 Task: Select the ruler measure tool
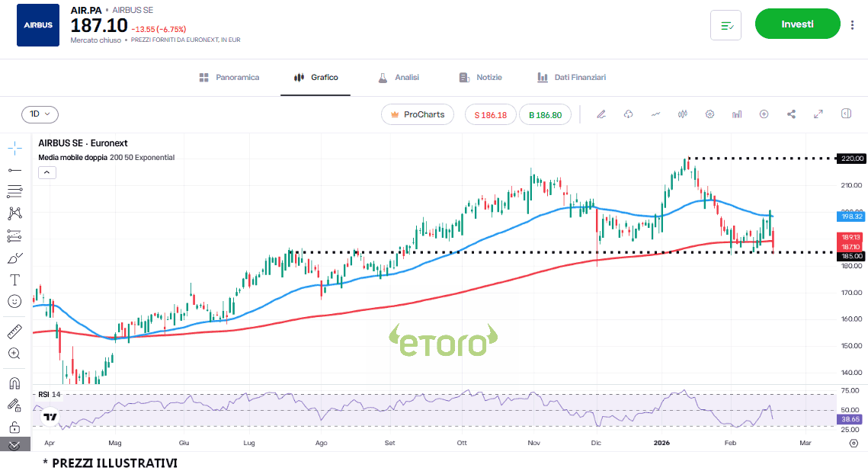(14, 332)
